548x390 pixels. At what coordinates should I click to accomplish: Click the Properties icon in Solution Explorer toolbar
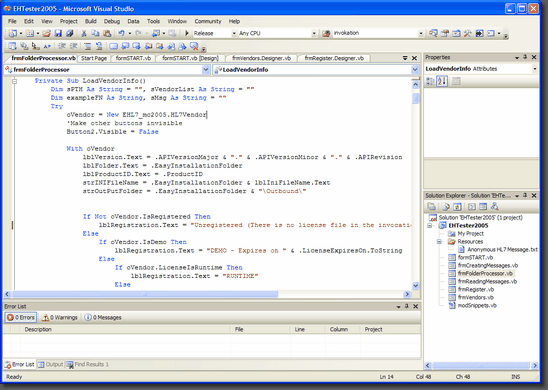[432, 207]
